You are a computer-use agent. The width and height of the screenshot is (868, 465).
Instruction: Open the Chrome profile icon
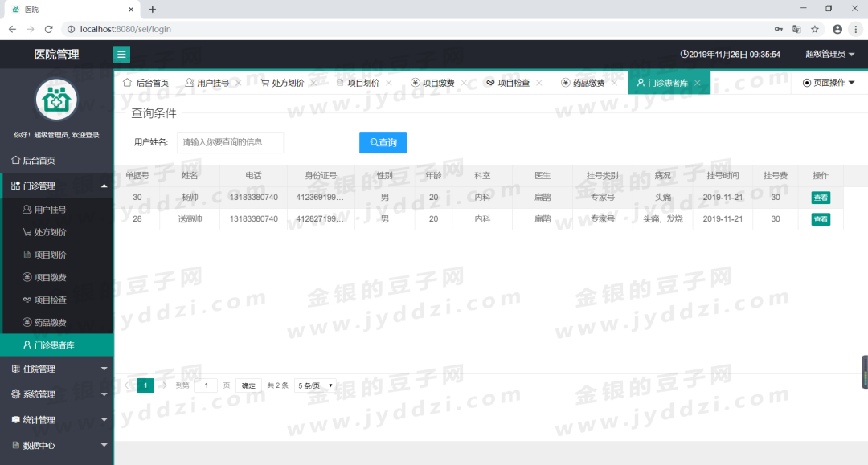coord(837,29)
